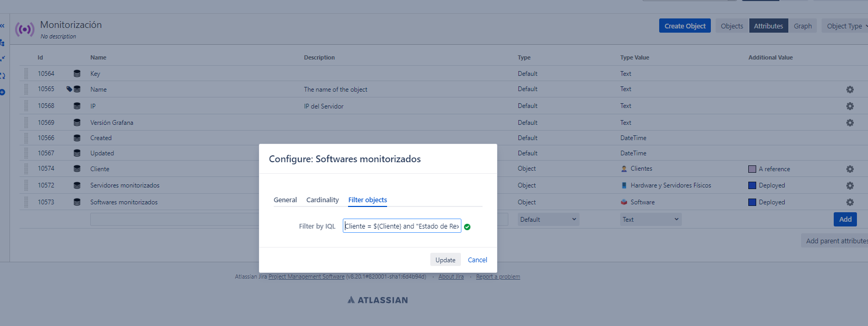Screen dimensions: 868x326
Task: Grab the drag handle of row 10564
Action: click(x=26, y=73)
